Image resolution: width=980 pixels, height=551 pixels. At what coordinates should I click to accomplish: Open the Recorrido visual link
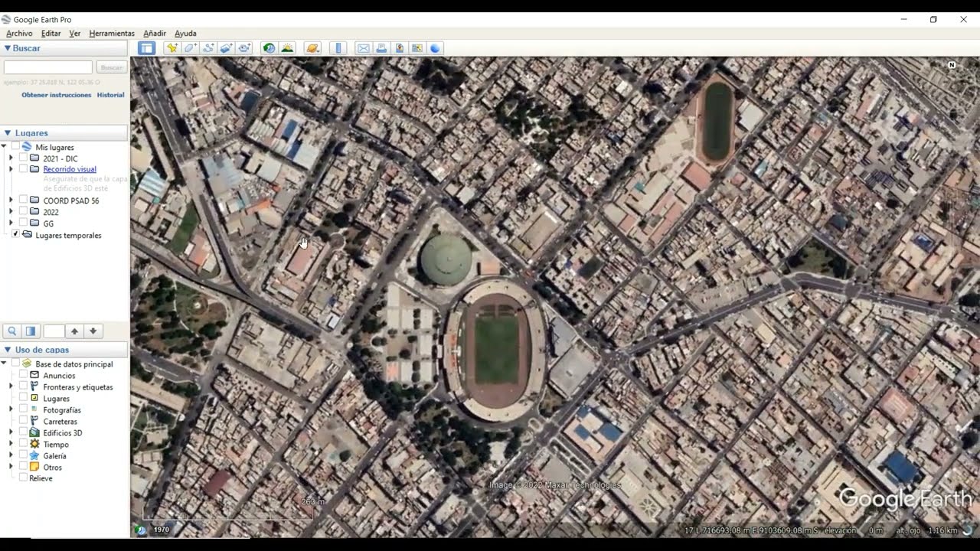tap(70, 169)
